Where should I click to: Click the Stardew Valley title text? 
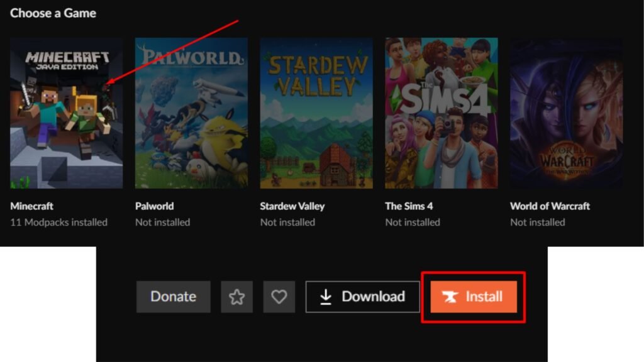tap(292, 206)
